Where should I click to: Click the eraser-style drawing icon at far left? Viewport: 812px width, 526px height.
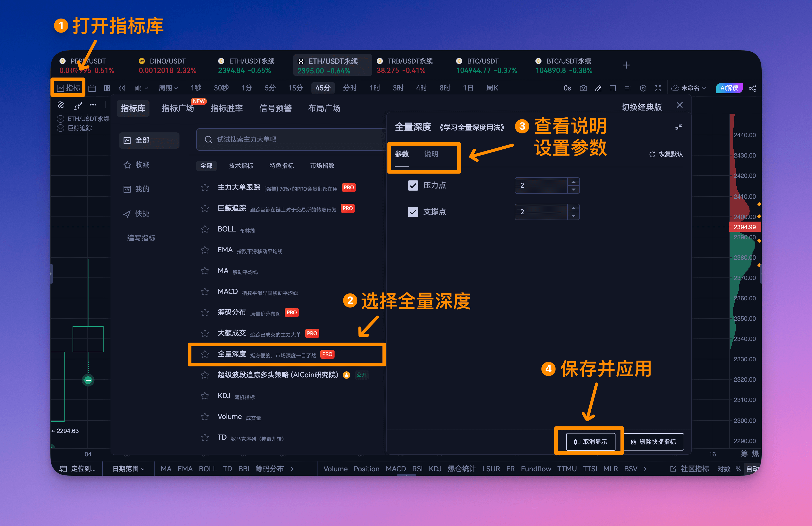tap(61, 105)
